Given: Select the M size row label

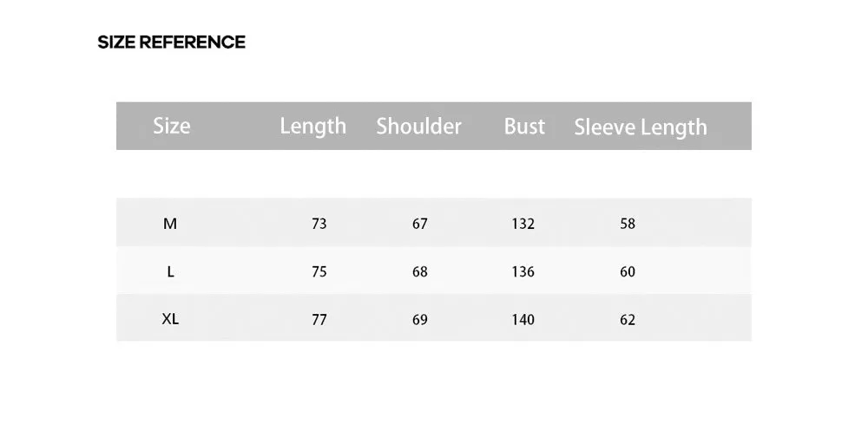Looking at the screenshot, I should click(x=170, y=224).
